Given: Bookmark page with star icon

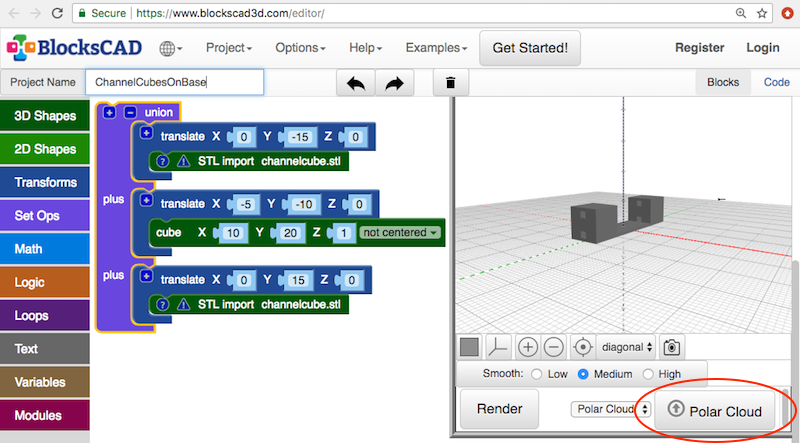Looking at the screenshot, I should point(762,13).
